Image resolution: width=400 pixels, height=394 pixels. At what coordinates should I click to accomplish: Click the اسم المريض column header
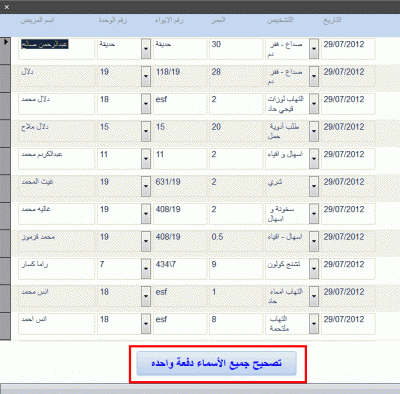37,20
